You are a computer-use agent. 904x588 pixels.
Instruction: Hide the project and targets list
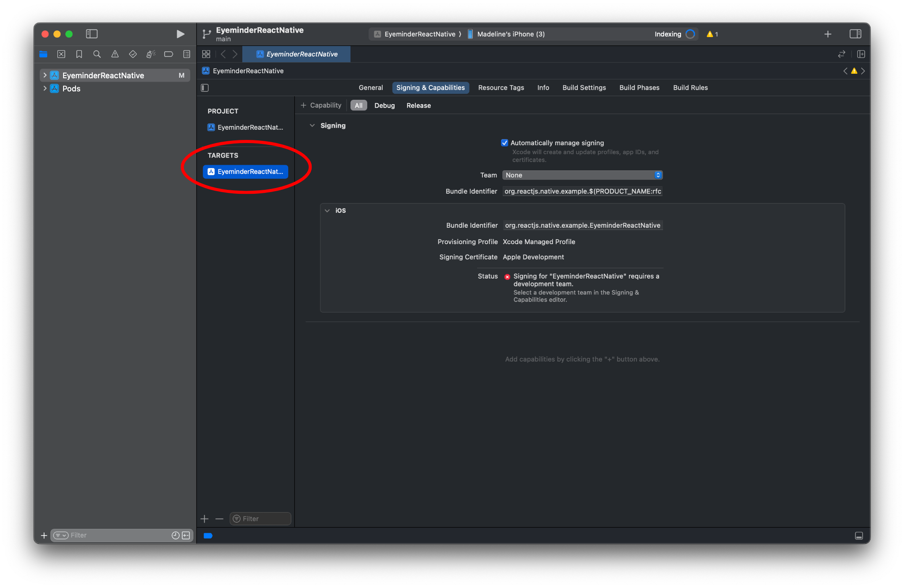click(205, 88)
